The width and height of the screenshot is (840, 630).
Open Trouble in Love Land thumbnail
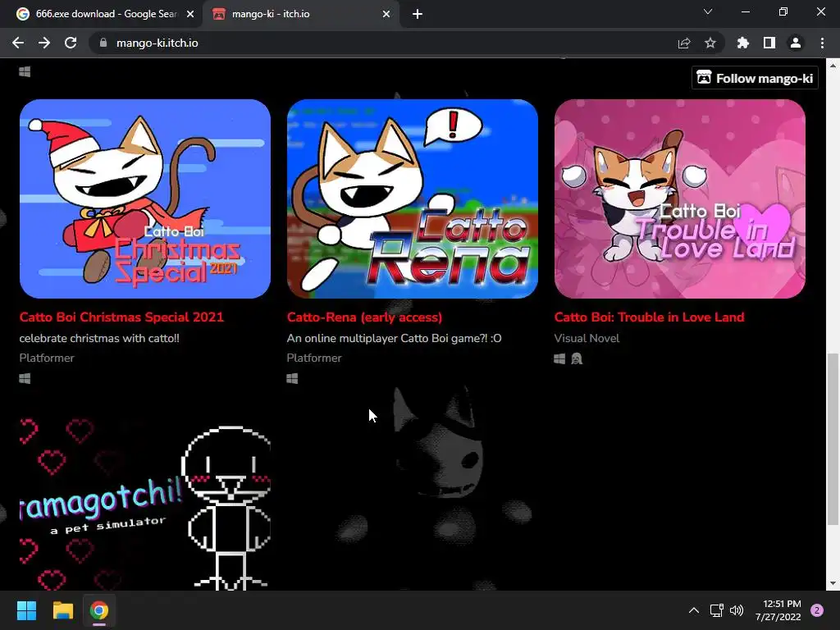679,199
